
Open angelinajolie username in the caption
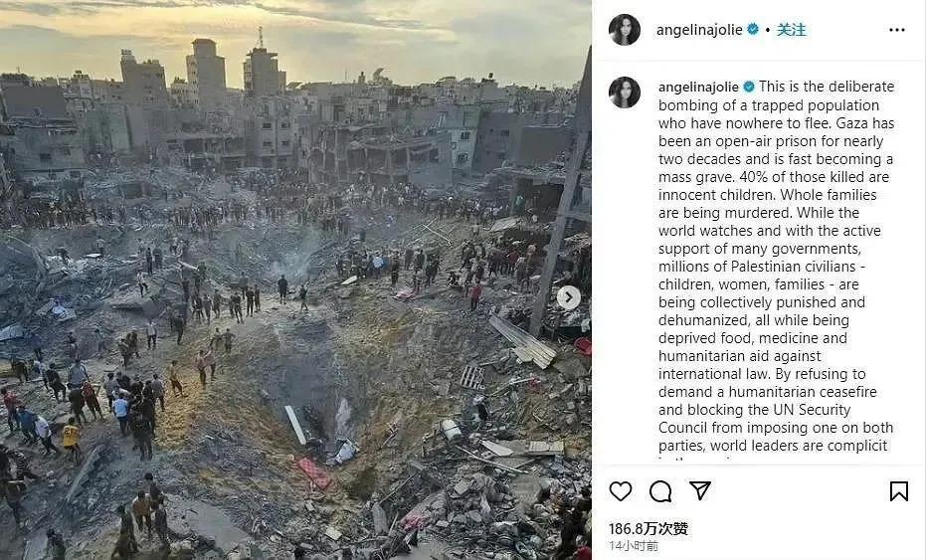(x=698, y=87)
